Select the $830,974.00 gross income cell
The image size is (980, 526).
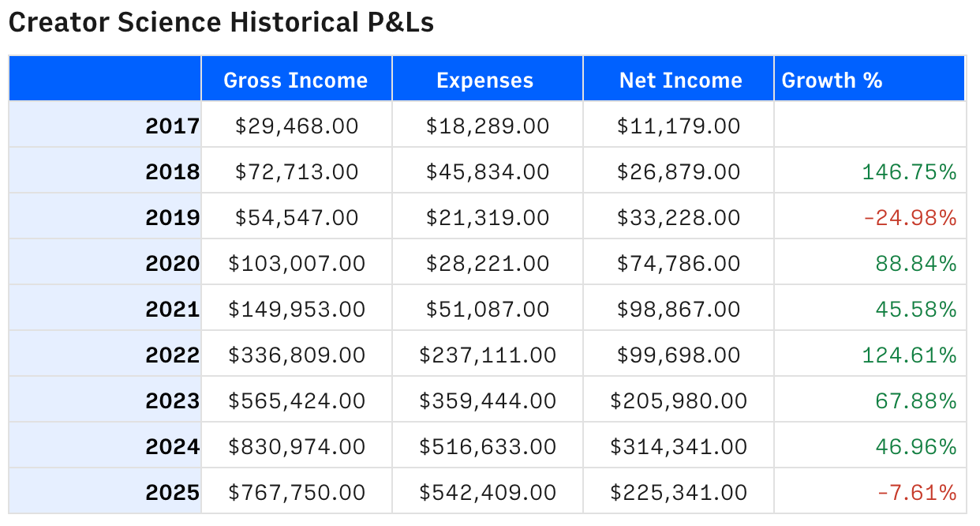tap(297, 446)
